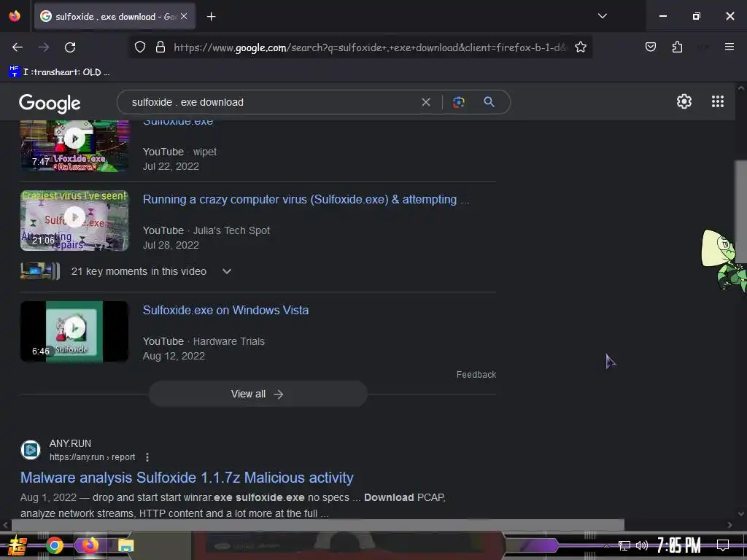This screenshot has width=747, height=560.
Task: Submit search with magnifier icon
Action: coord(489,101)
